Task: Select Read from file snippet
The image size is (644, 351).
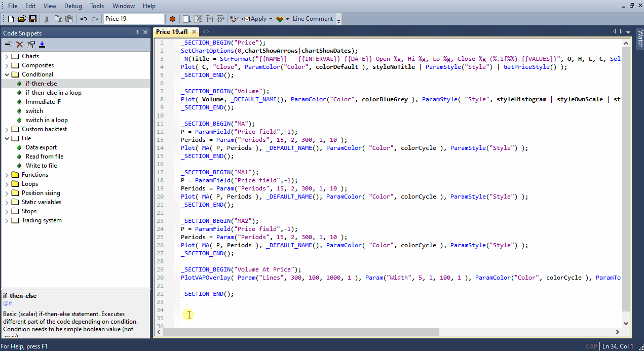Action: pos(45,157)
